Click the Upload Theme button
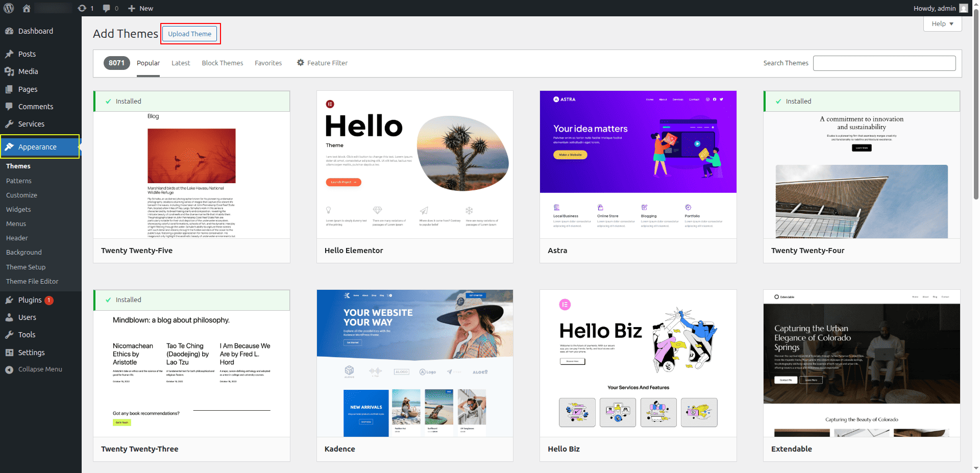This screenshot has height=473, width=980. pos(189,34)
